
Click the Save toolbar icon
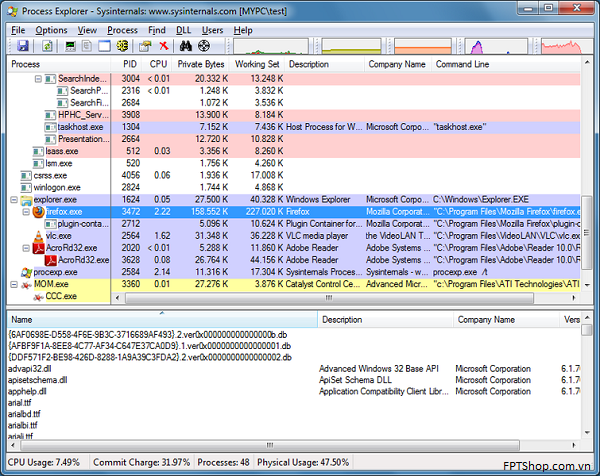23,46
